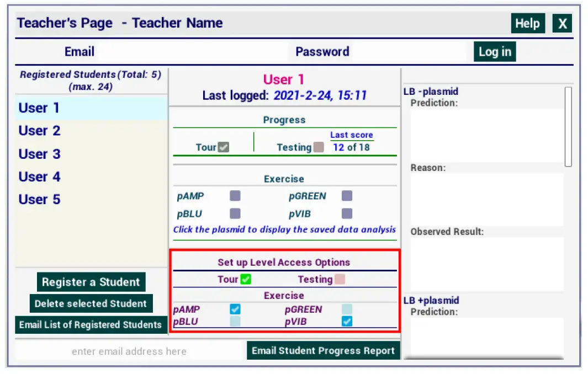The height and width of the screenshot is (374, 588).
Task: Click the results panel vertical scrollbar
Action: click(568, 127)
